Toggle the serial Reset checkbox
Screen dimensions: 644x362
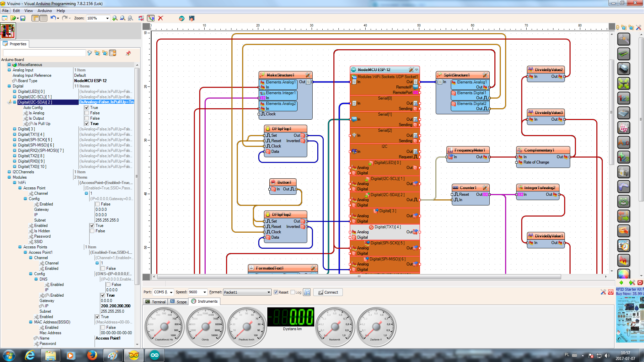tap(276, 292)
